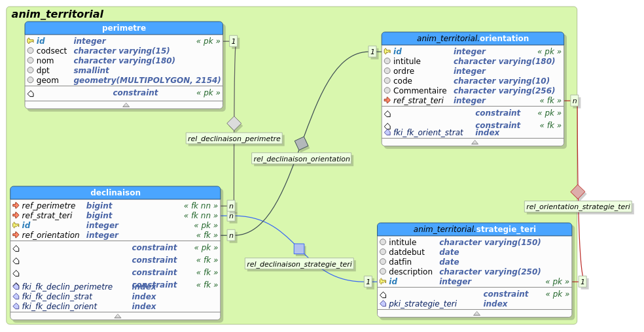Select the perimetre table title bar
Viewport: 644px width, 332px height.
click(x=124, y=27)
